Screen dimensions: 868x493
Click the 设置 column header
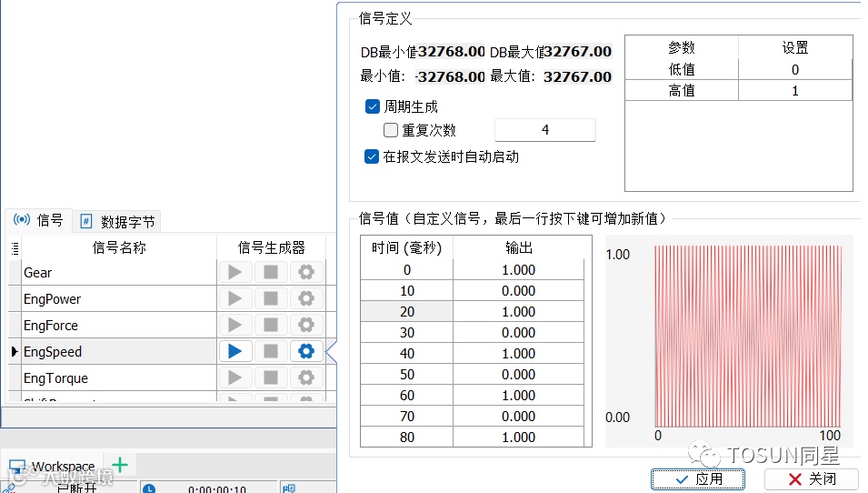tap(795, 47)
